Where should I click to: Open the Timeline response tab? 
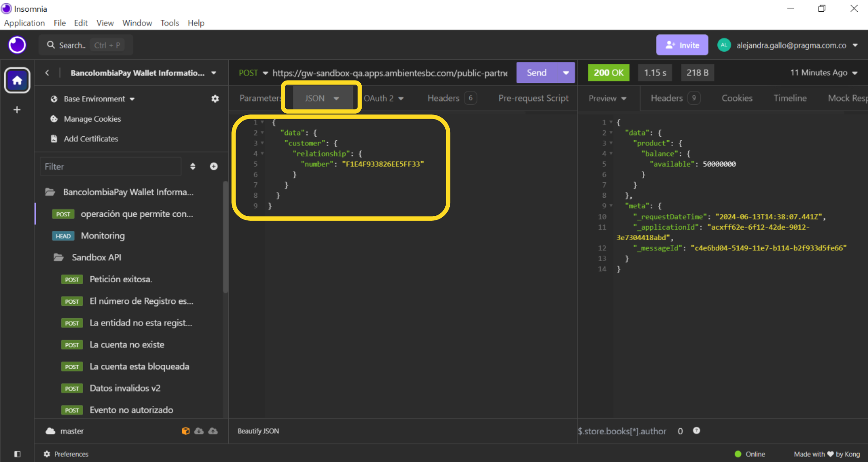790,99
